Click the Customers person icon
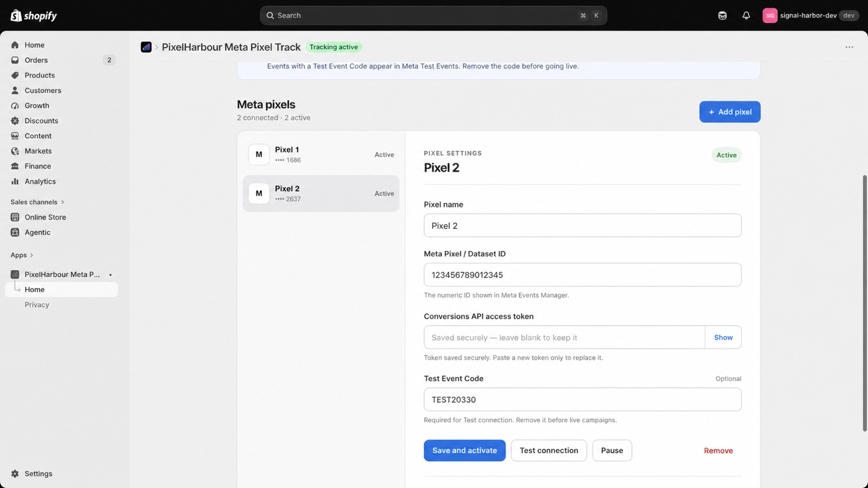Viewport: 868px width, 488px height. pos(15,91)
